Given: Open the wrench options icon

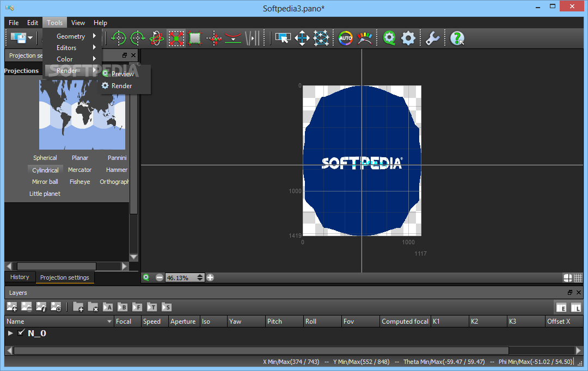Looking at the screenshot, I should click(432, 38).
